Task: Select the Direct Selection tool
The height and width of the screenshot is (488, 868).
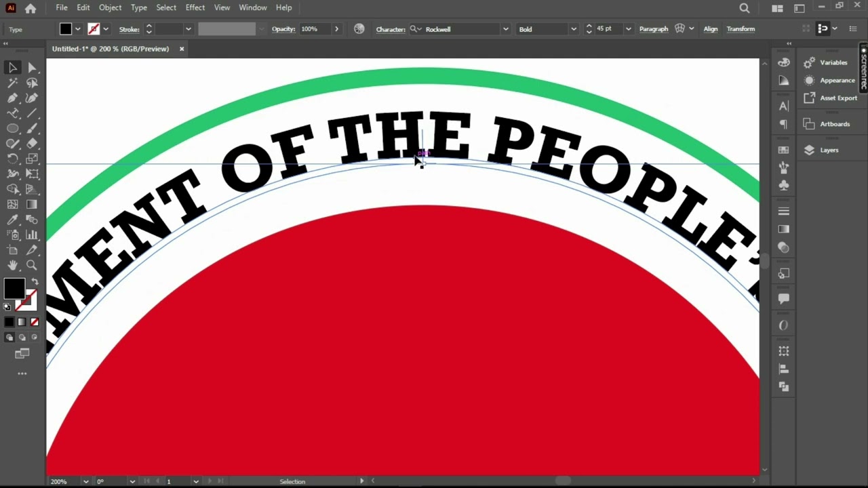Action: [x=32, y=68]
